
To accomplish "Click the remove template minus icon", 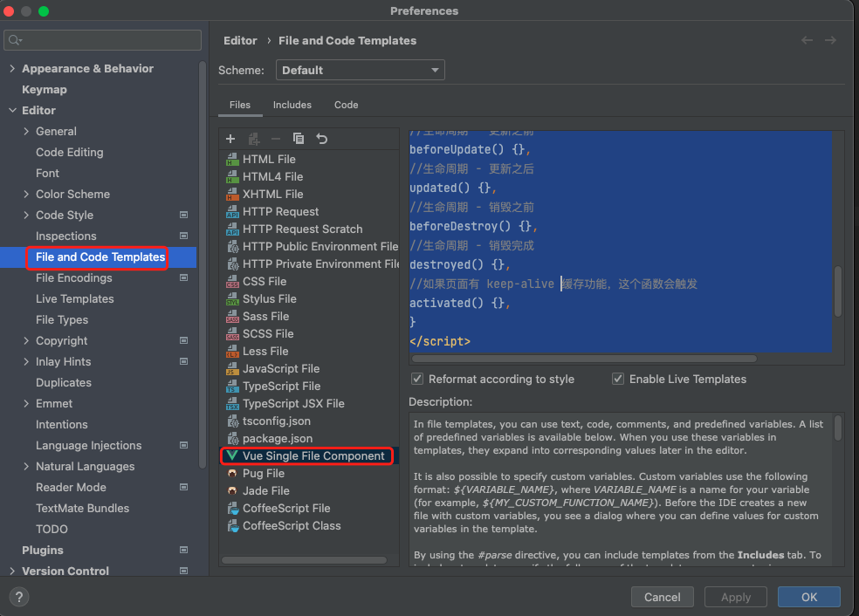I will coord(276,139).
